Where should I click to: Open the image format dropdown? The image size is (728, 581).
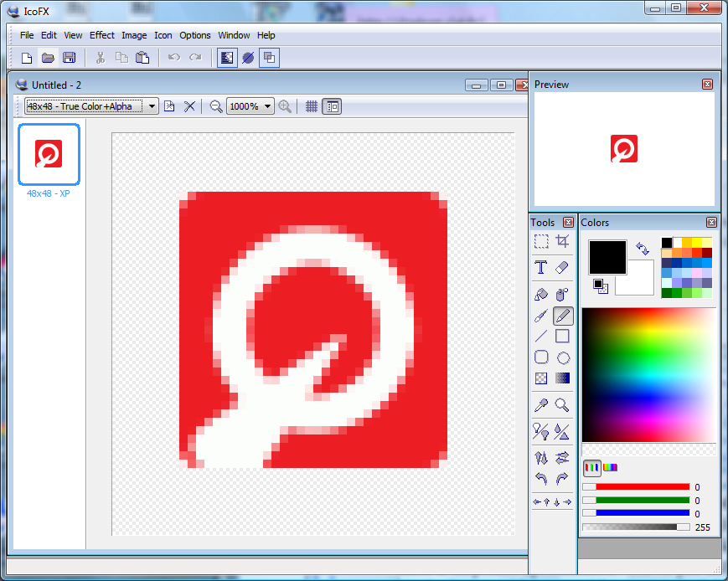[152, 106]
